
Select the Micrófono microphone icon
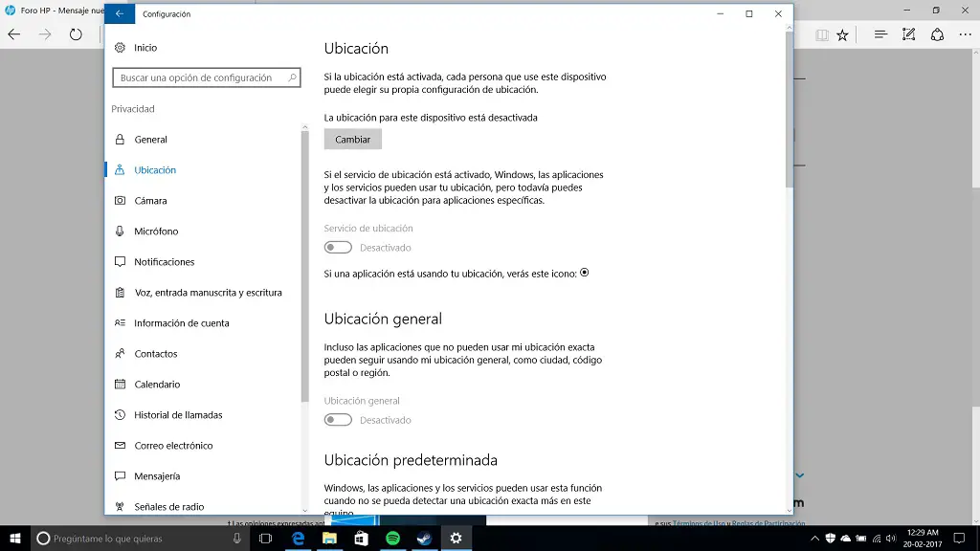120,231
